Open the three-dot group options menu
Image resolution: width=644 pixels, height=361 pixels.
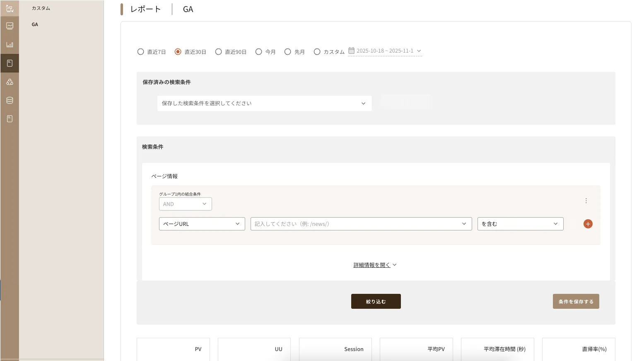pyautogui.click(x=586, y=201)
